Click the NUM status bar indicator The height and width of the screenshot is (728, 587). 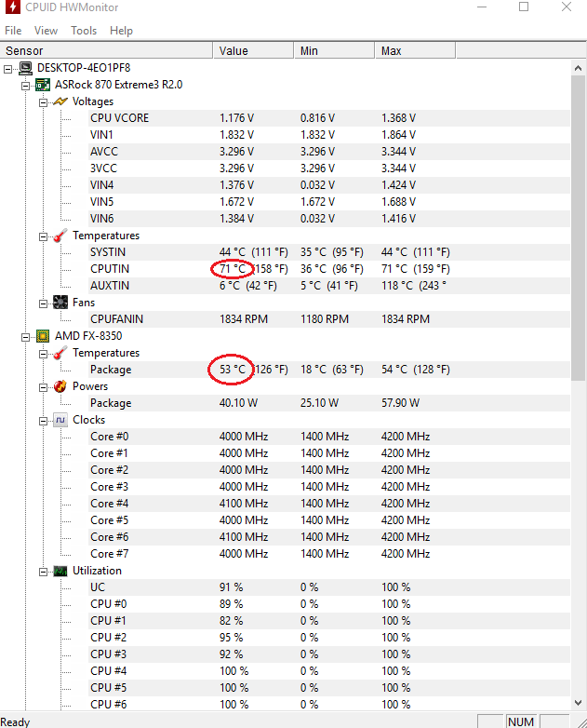pos(521,721)
